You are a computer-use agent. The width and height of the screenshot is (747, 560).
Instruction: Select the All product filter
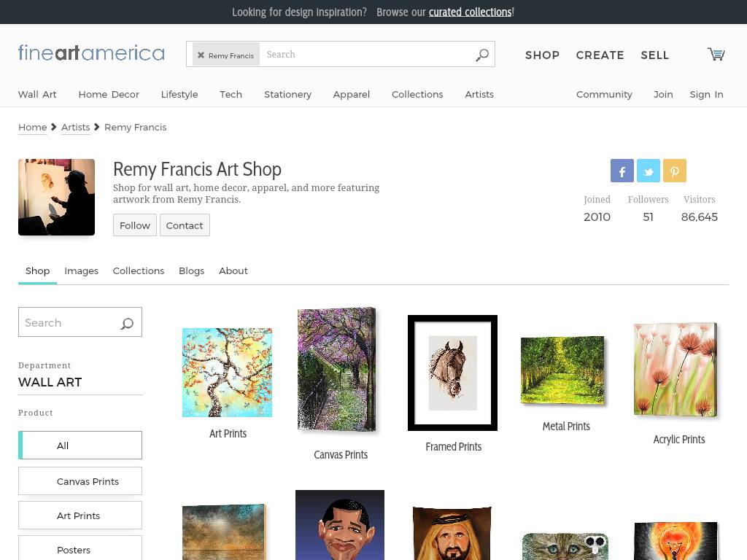point(80,446)
